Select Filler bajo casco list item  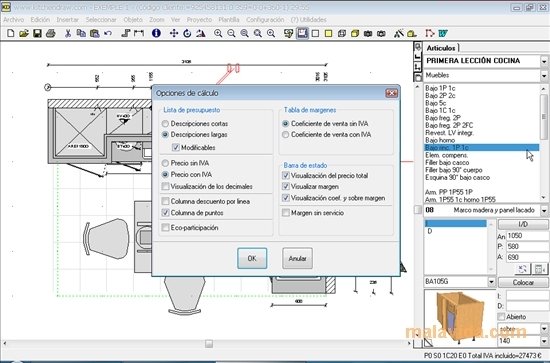click(447, 163)
